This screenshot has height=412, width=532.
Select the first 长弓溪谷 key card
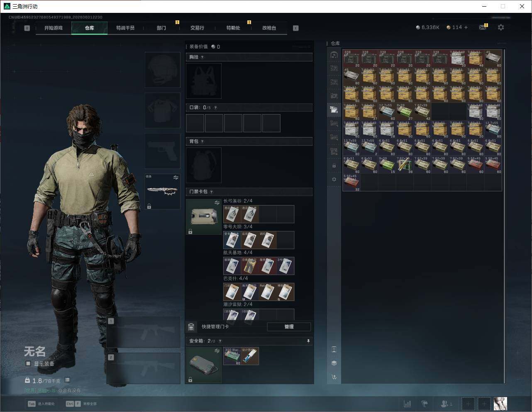tap(232, 214)
